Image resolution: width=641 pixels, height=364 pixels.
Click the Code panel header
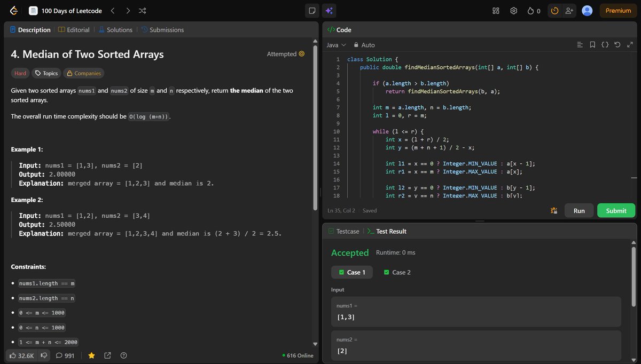click(339, 30)
